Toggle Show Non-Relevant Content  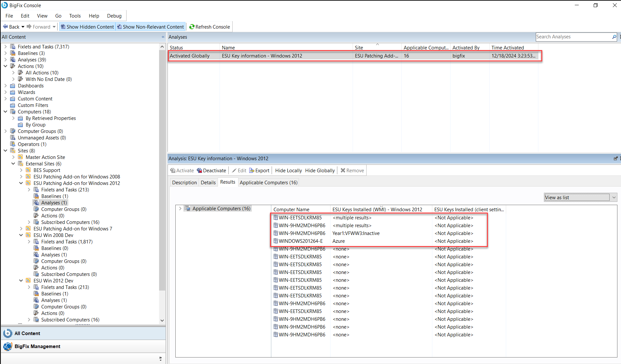pyautogui.click(x=151, y=27)
